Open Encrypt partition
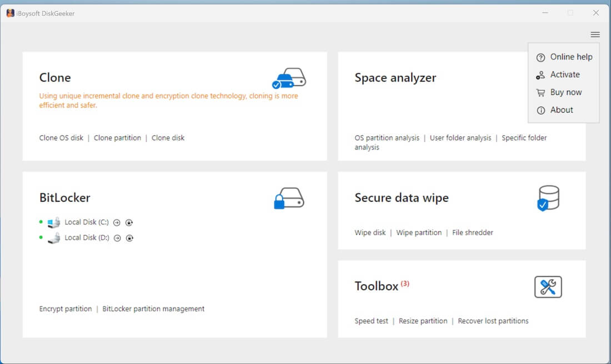The image size is (611, 364). click(x=66, y=309)
